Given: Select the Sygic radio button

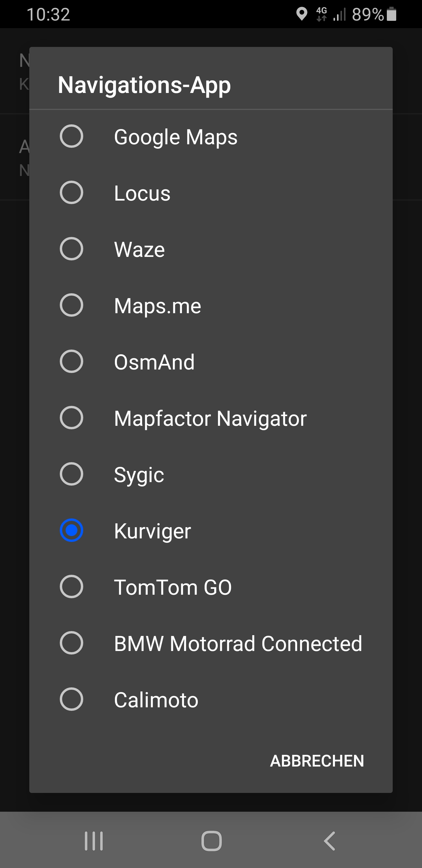Looking at the screenshot, I should (x=72, y=474).
